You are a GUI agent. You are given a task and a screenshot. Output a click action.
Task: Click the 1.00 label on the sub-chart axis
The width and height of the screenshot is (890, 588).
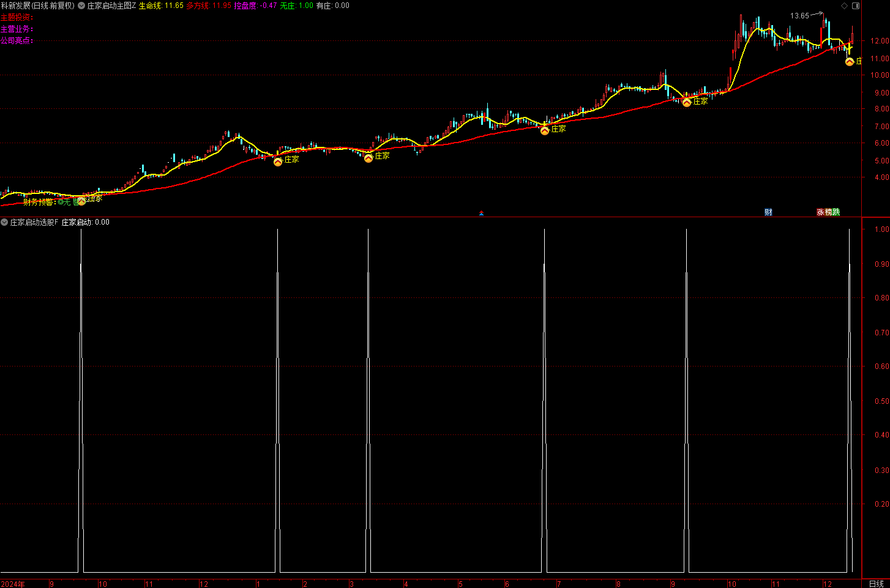881,229
